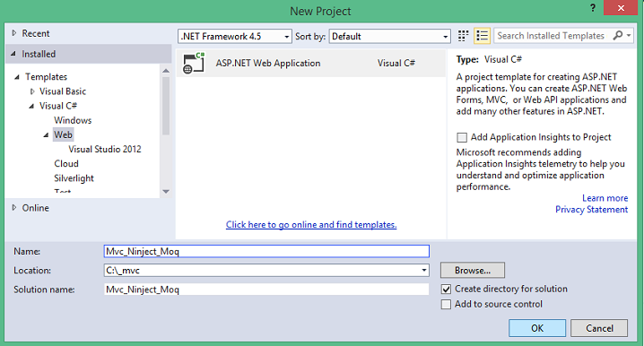Click the search magnifier icon

[617, 36]
